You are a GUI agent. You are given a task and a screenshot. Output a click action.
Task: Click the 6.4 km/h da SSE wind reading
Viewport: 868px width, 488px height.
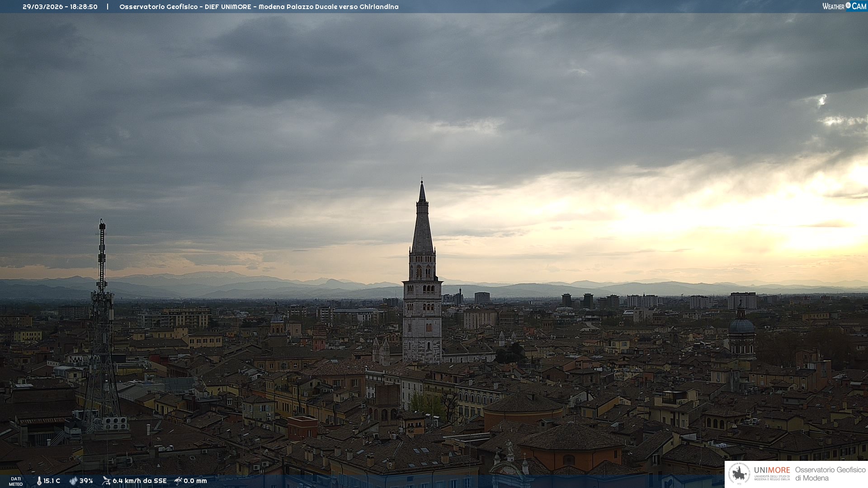click(x=140, y=481)
